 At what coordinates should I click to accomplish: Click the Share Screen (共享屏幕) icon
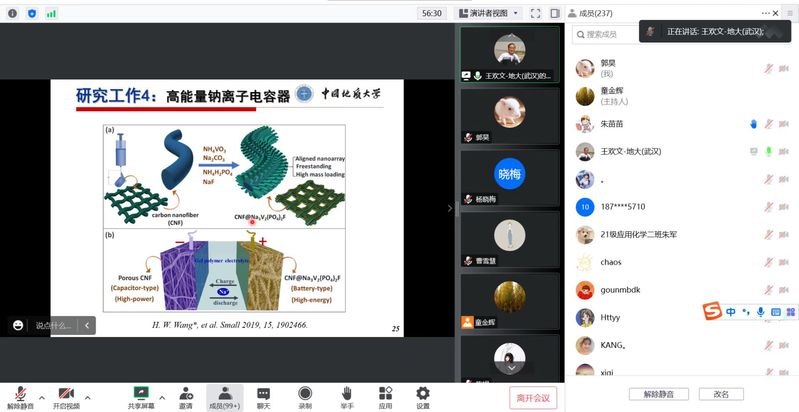141,396
